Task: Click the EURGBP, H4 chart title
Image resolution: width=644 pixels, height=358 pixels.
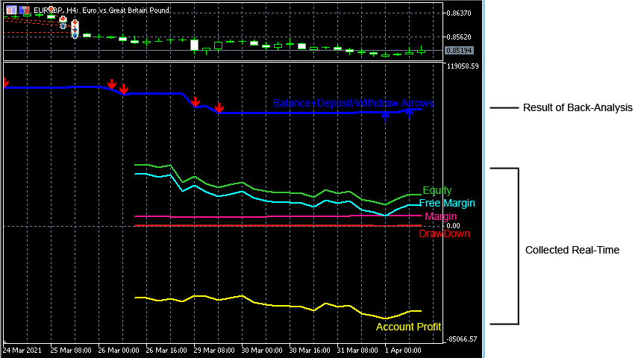Action: (x=101, y=10)
